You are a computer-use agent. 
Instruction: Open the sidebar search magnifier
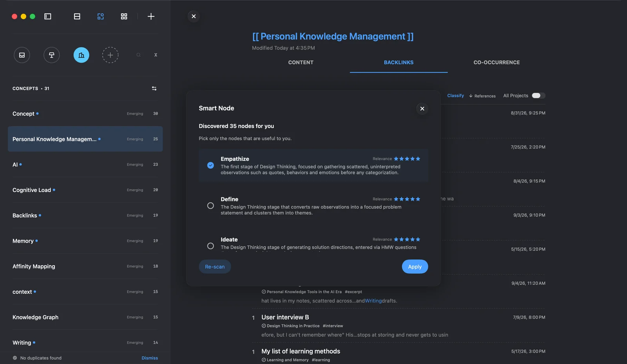(x=138, y=55)
